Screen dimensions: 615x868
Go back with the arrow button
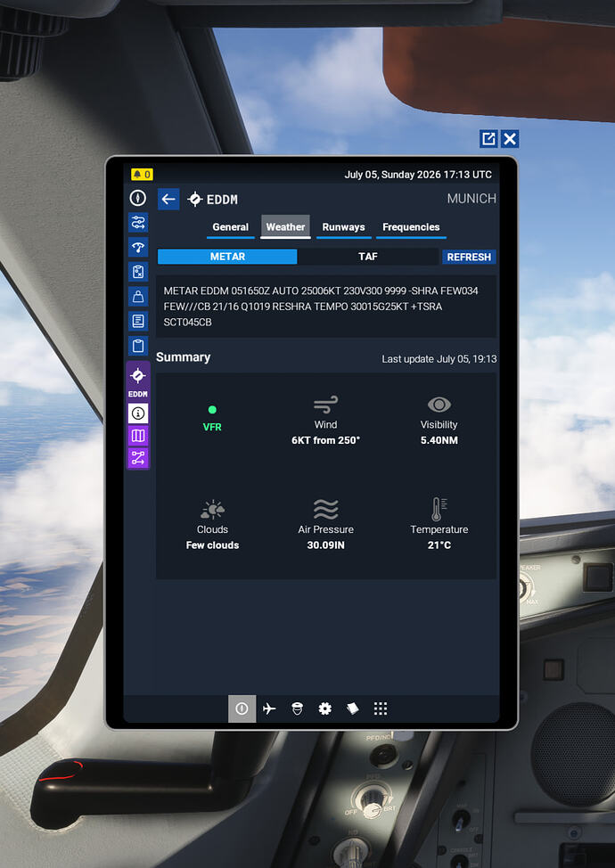click(x=168, y=200)
